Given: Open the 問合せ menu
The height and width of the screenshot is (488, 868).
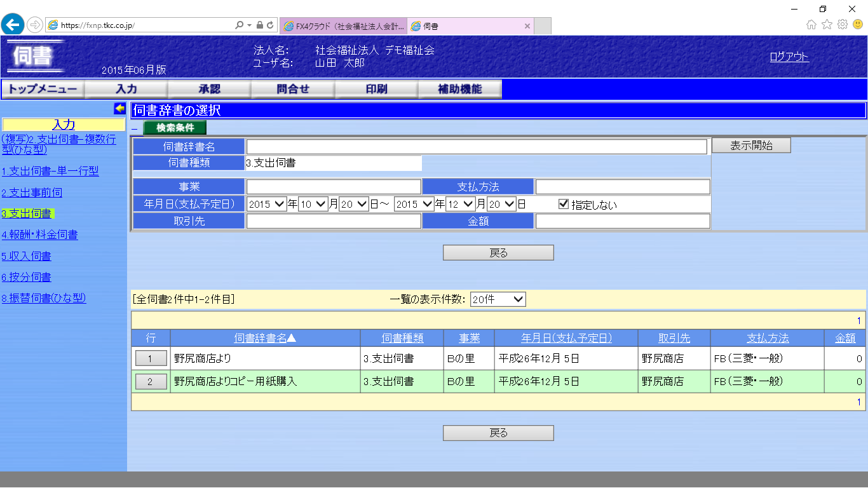Looking at the screenshot, I should tap(293, 89).
